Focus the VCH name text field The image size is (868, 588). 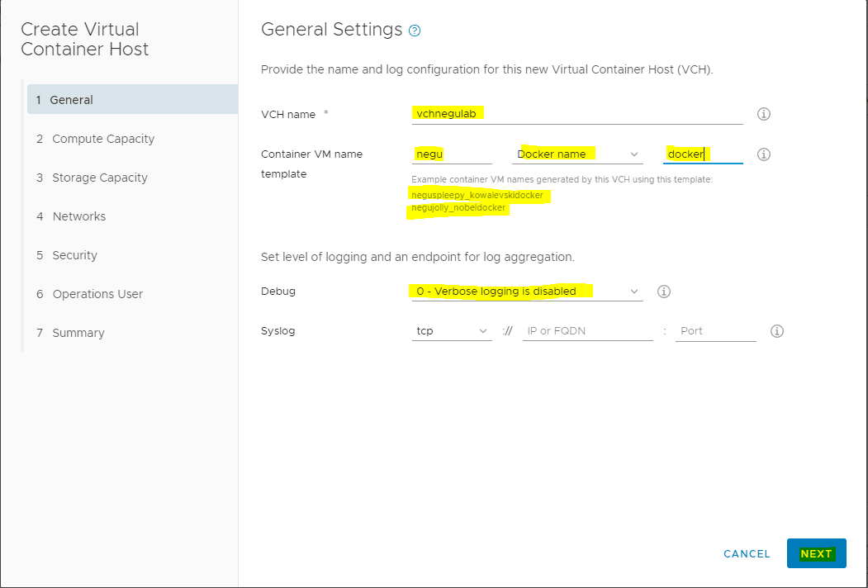(576, 114)
